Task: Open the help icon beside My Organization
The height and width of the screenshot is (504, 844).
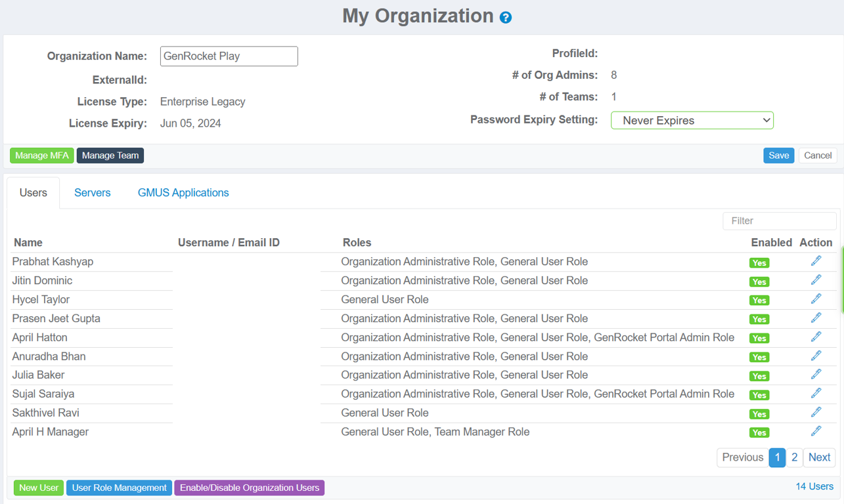Action: (x=506, y=18)
